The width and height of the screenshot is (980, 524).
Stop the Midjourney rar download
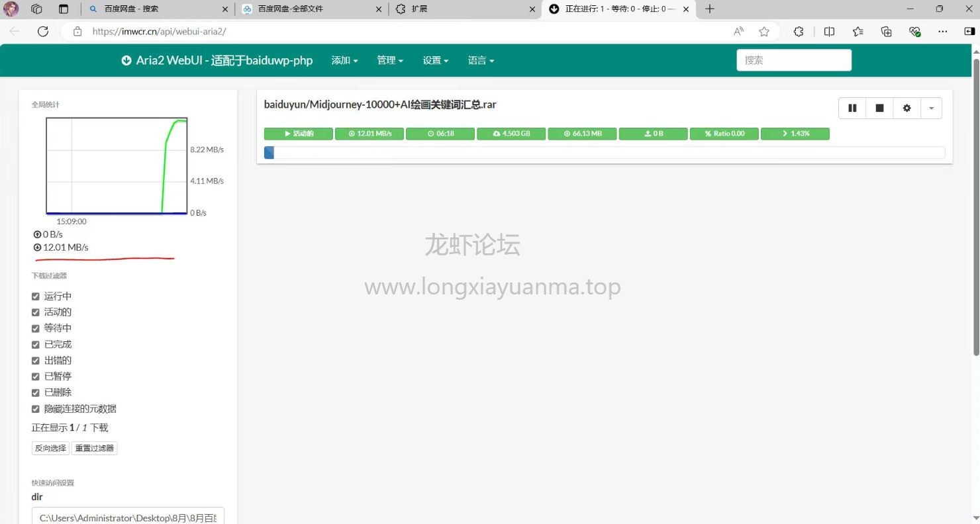(879, 108)
